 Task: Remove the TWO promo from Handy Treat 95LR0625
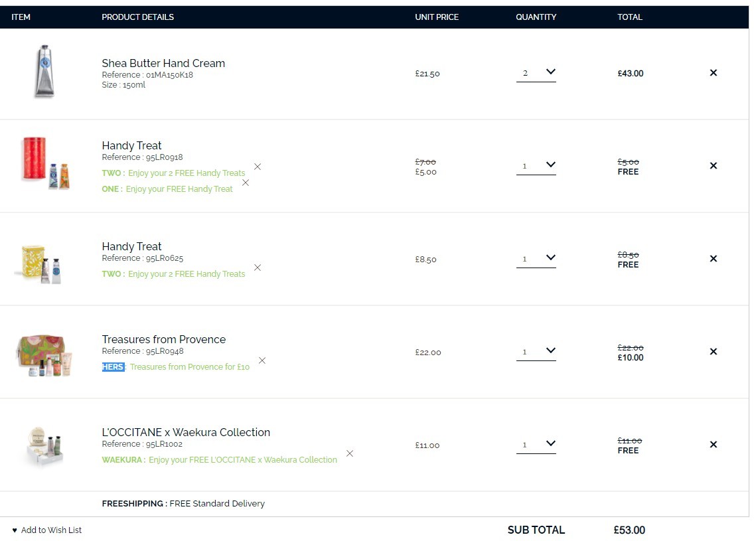(x=258, y=268)
